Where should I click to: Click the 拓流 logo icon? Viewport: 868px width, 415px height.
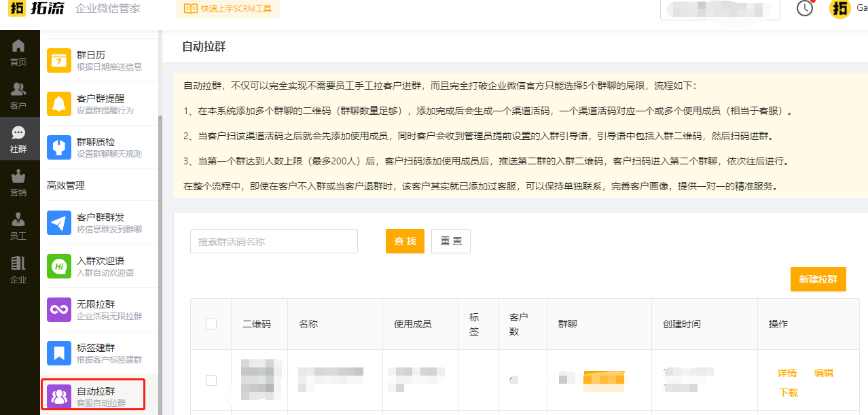pyautogui.click(x=18, y=9)
